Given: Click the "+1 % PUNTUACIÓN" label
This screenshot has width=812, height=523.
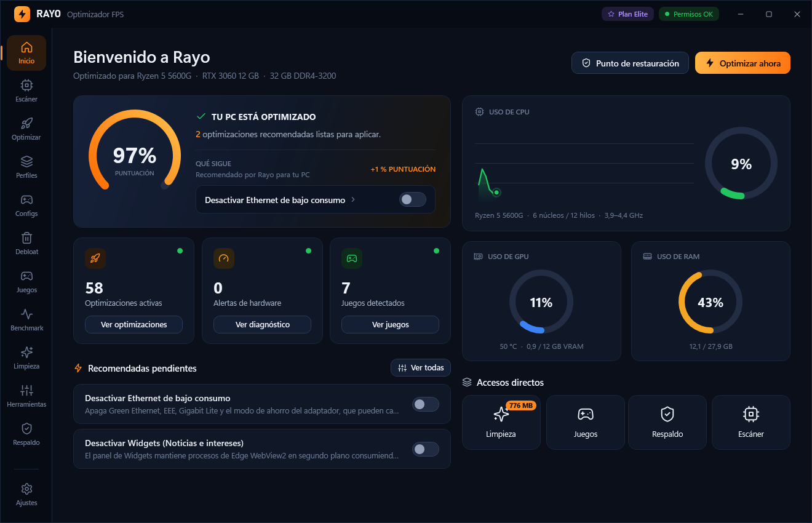Looking at the screenshot, I should click(x=403, y=169).
